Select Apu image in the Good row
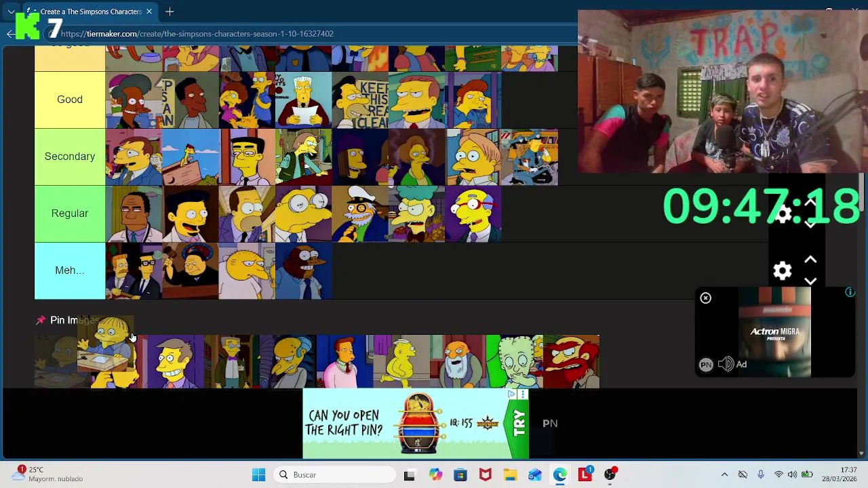This screenshot has width=868, height=488. click(x=134, y=100)
